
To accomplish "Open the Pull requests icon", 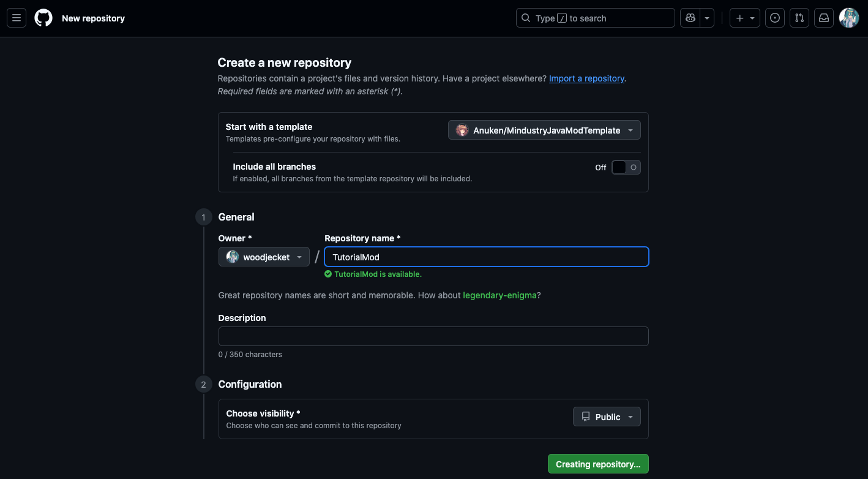I will [799, 18].
